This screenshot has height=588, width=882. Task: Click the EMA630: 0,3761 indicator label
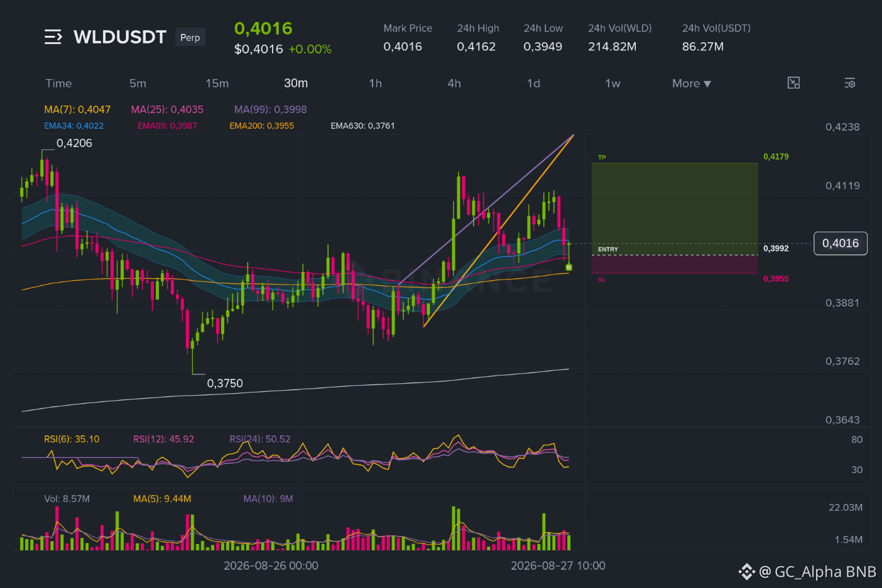click(x=362, y=126)
